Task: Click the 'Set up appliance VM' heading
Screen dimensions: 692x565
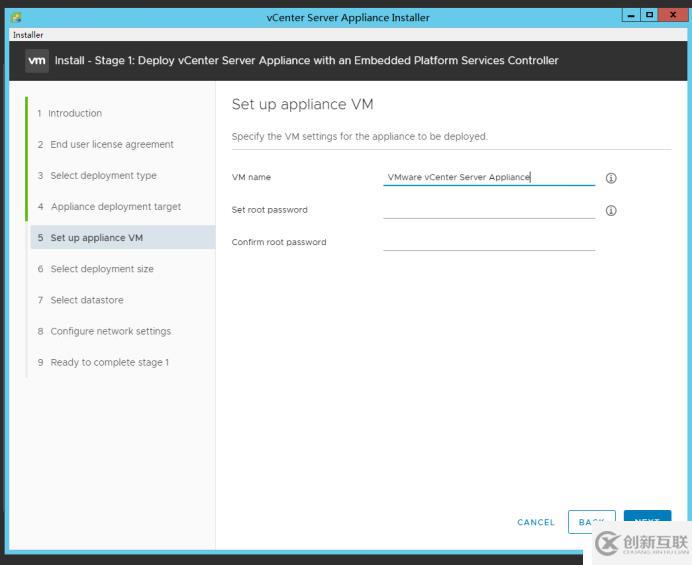Action: point(303,104)
